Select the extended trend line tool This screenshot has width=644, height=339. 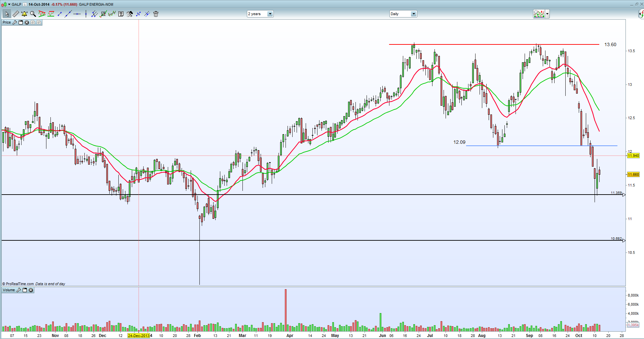point(68,14)
